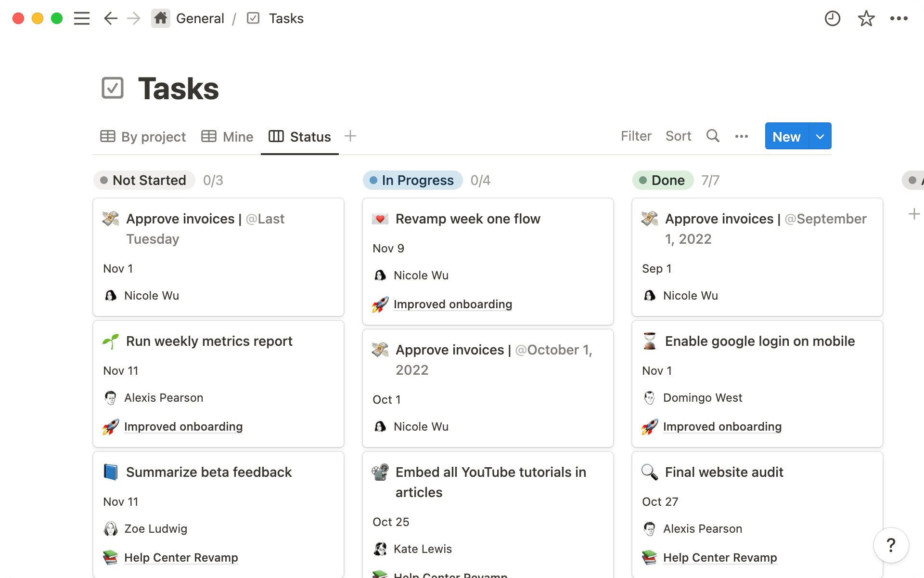
Task: Click the home icon beside General
Action: click(x=161, y=18)
